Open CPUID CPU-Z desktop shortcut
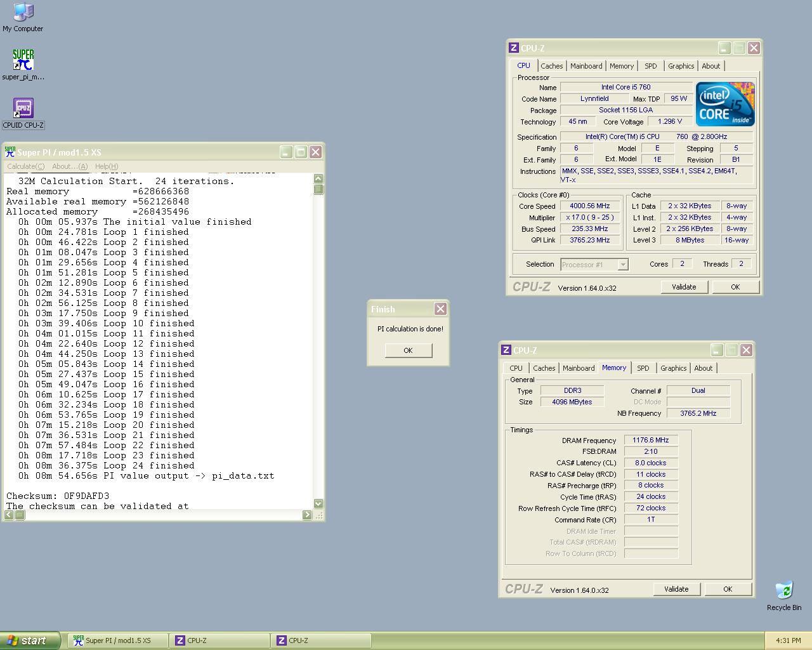 23,113
